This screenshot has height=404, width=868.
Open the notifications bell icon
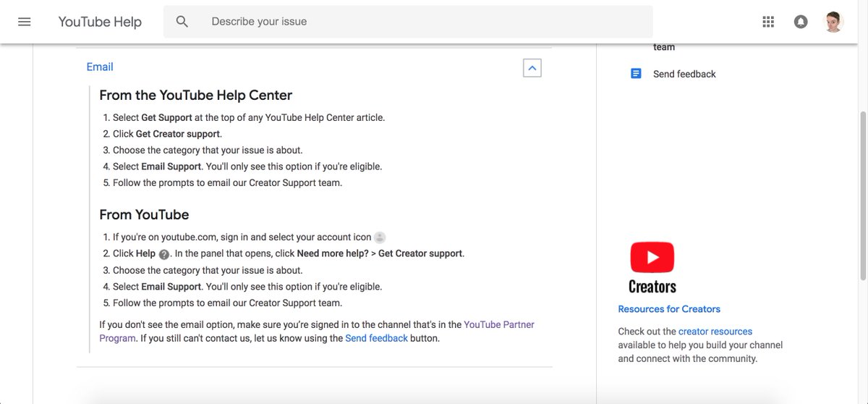801,22
